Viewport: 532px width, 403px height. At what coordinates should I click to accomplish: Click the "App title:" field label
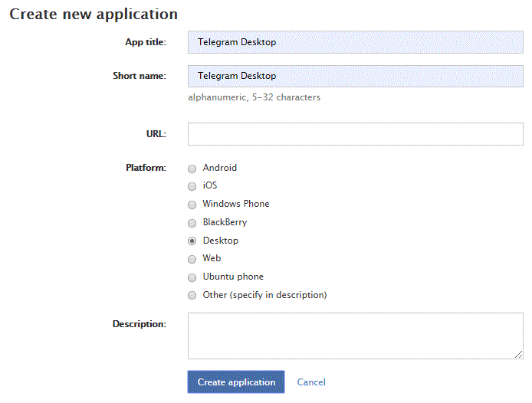146,42
